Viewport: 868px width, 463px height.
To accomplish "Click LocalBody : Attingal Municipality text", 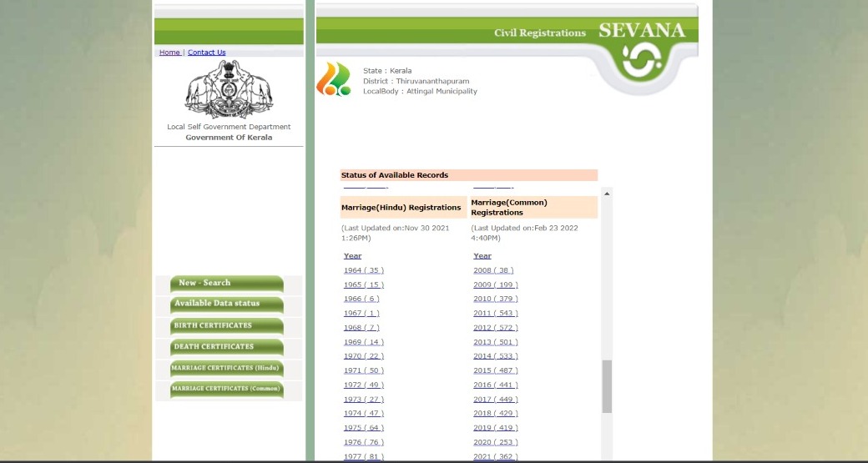I will tap(420, 91).
